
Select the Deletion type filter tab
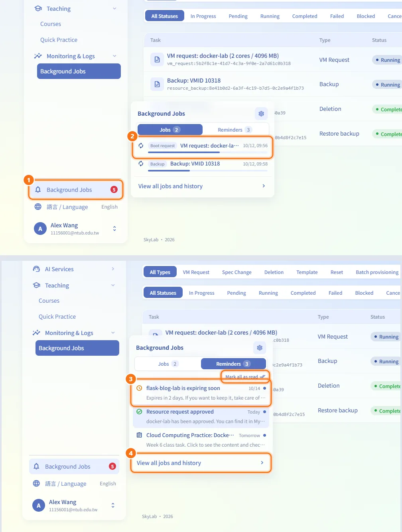coord(274,272)
